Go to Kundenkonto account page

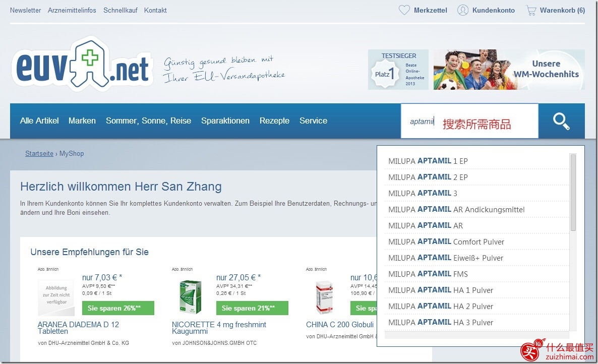(x=494, y=10)
